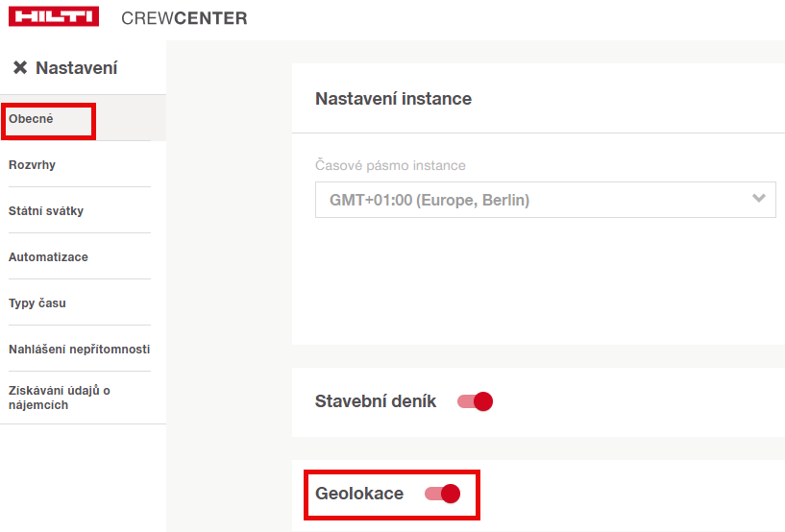Screen dimensions: 785x532
Task: Click the time zone dropdown chevron arrow
Action: (x=759, y=199)
